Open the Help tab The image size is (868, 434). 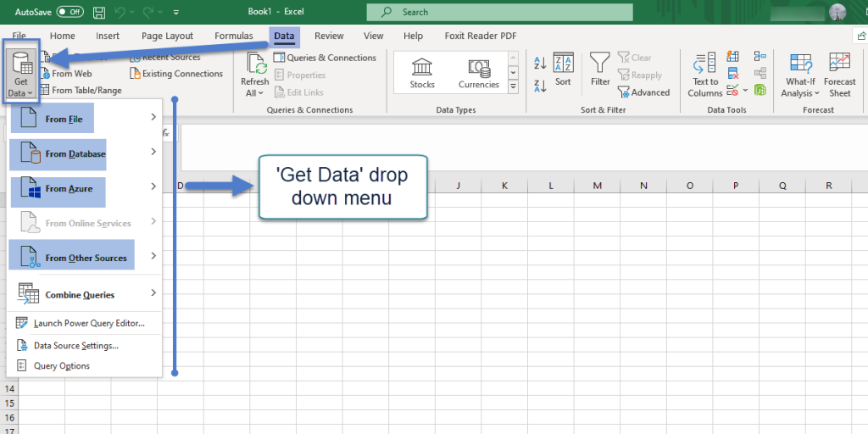point(413,36)
